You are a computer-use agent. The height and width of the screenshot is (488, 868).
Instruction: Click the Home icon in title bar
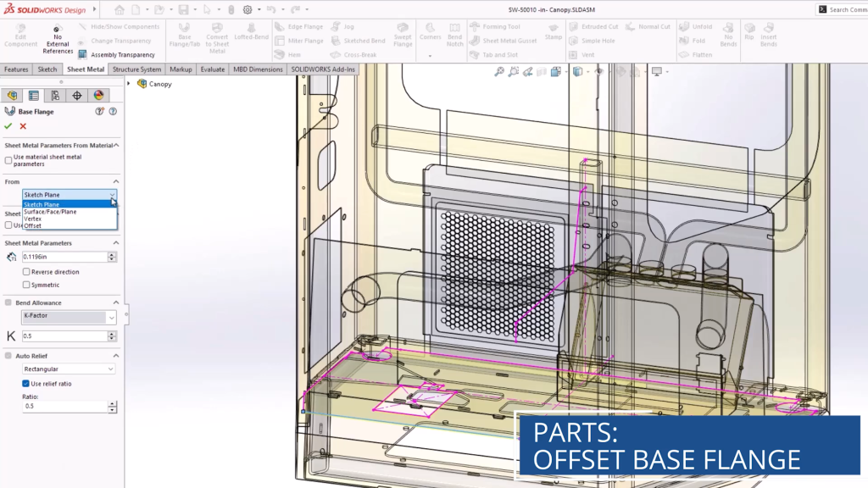tap(120, 9)
